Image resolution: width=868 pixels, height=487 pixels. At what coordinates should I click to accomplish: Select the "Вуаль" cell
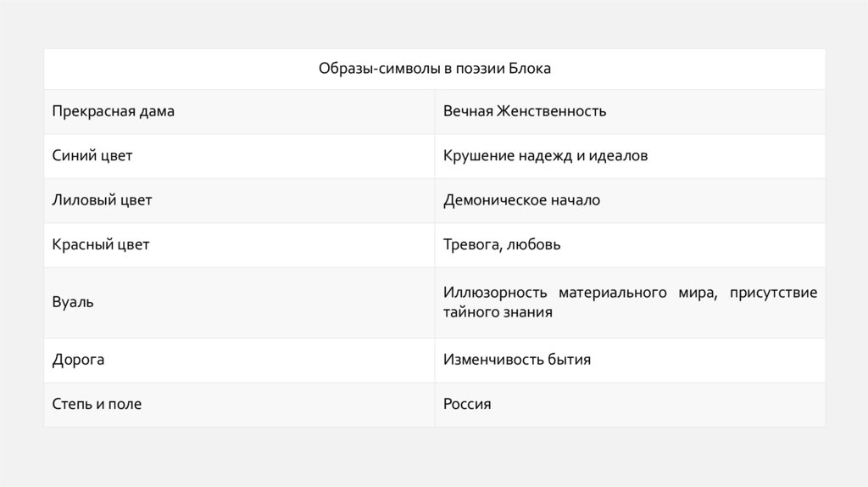73,303
